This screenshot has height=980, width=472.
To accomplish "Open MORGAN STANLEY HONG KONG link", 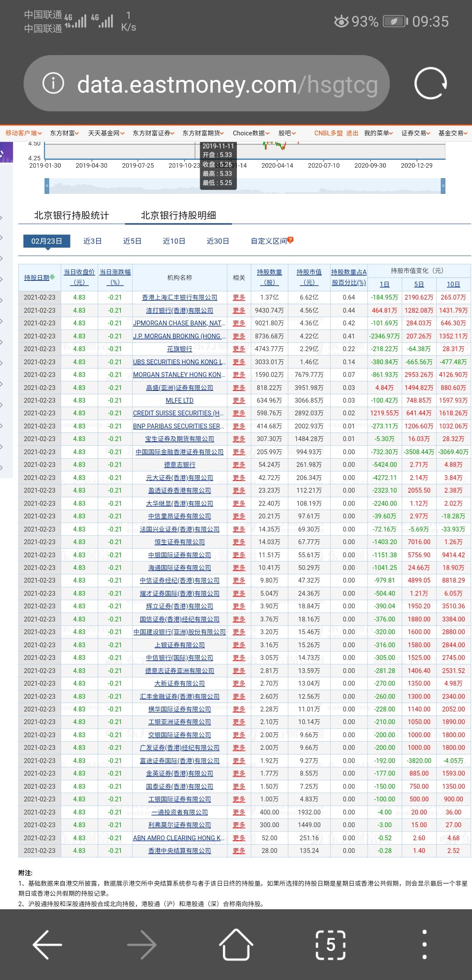I will click(x=179, y=375).
